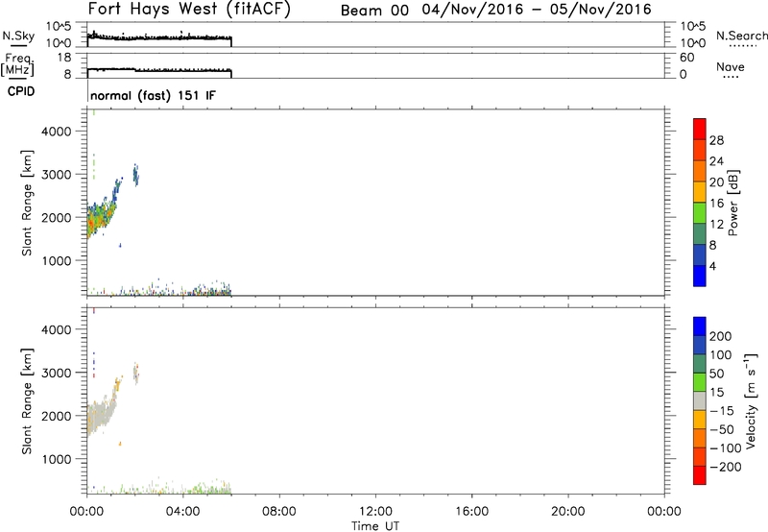Viewport: 768px width, 532px height.
Task: Click the "4000" range tick in power panel
Action: click(56, 132)
